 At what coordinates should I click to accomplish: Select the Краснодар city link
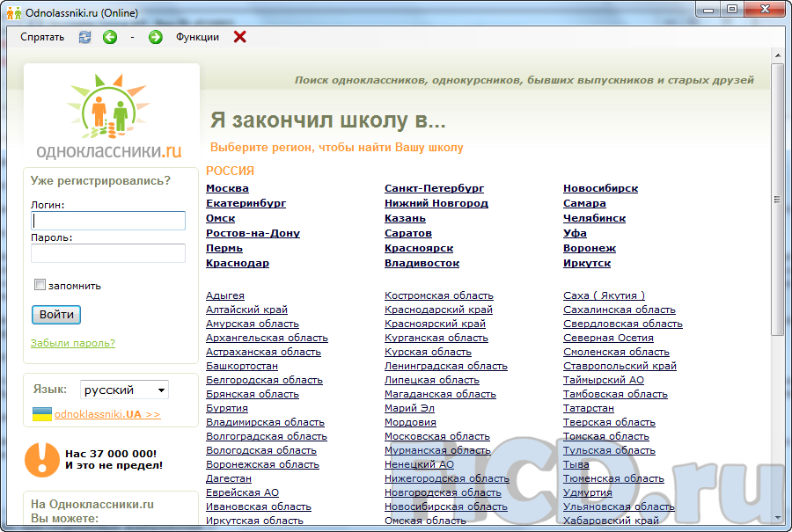click(238, 264)
